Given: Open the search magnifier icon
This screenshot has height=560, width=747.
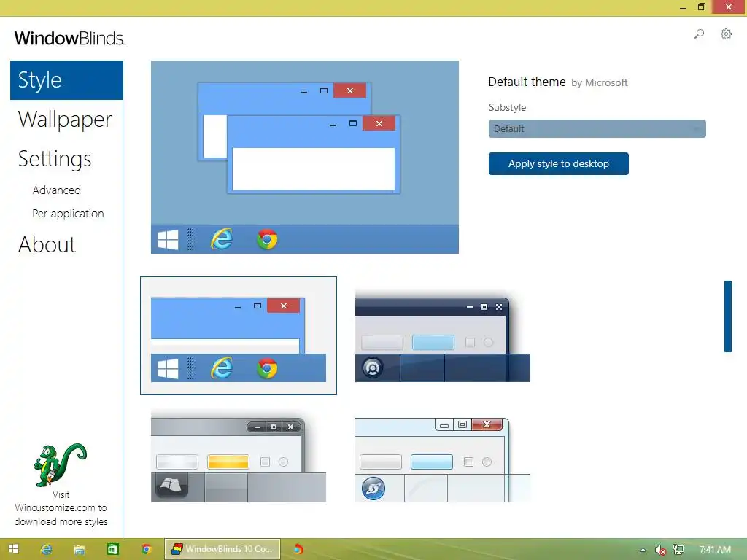Looking at the screenshot, I should [699, 34].
